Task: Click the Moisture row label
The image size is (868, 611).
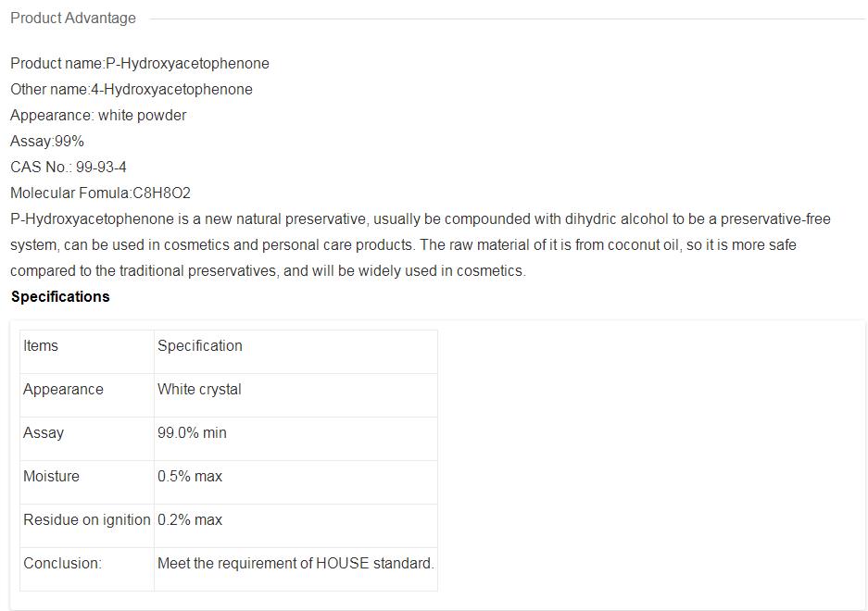Action: click(51, 477)
